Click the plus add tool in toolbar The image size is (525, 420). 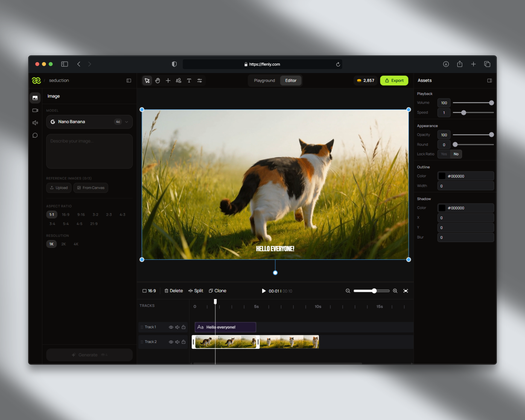click(x=168, y=80)
